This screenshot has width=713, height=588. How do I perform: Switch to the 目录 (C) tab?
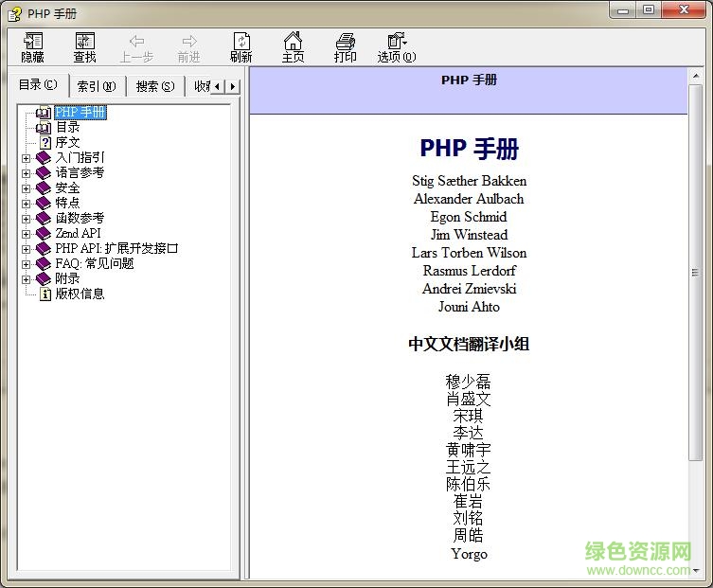pyautogui.click(x=38, y=85)
